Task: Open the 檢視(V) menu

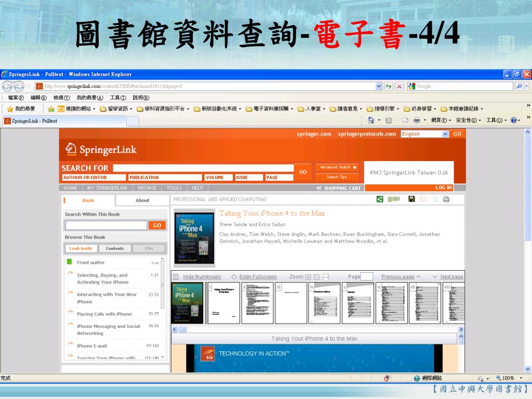Action: tap(61, 98)
